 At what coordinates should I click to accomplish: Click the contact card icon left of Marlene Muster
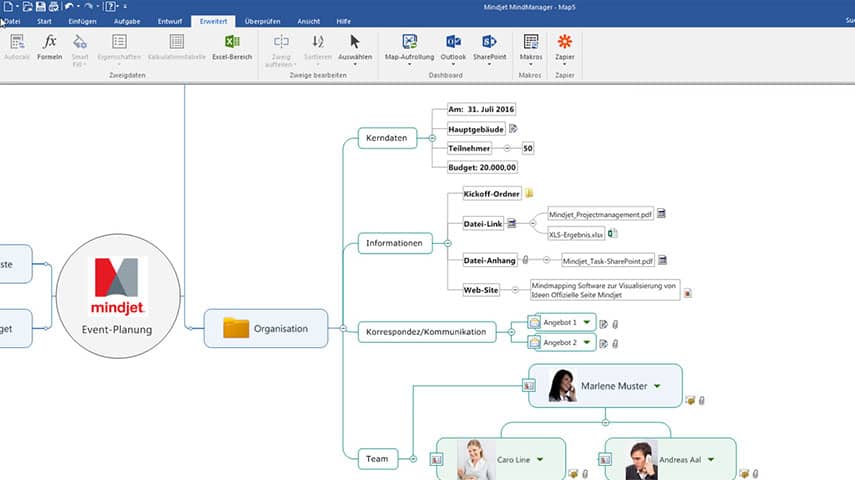pos(528,386)
